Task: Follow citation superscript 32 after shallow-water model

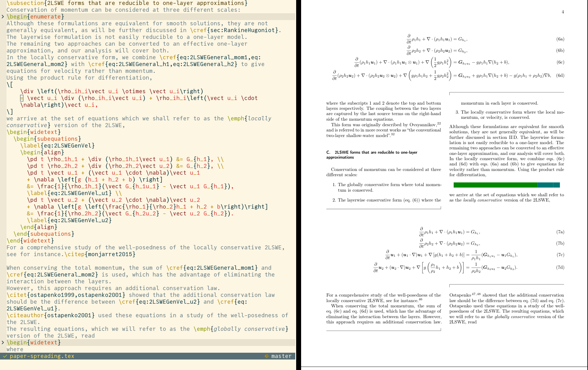Action: 393,134
